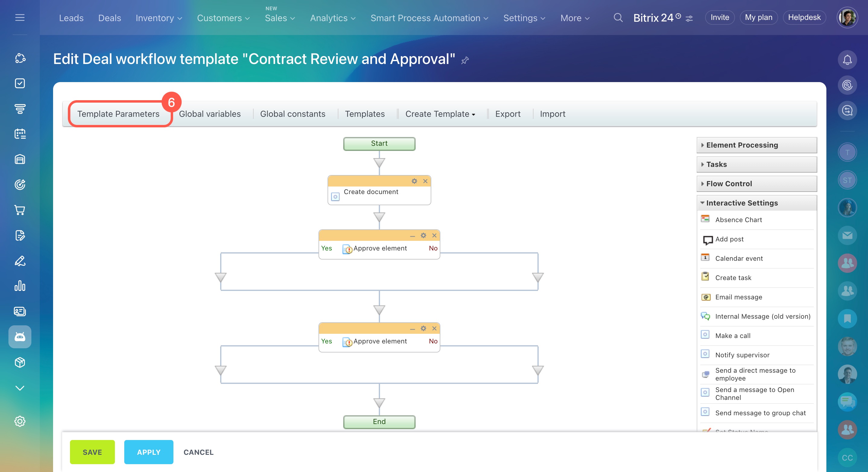The height and width of the screenshot is (472, 868).
Task: Open the hamburger menu in left sidebar
Action: coord(20,18)
